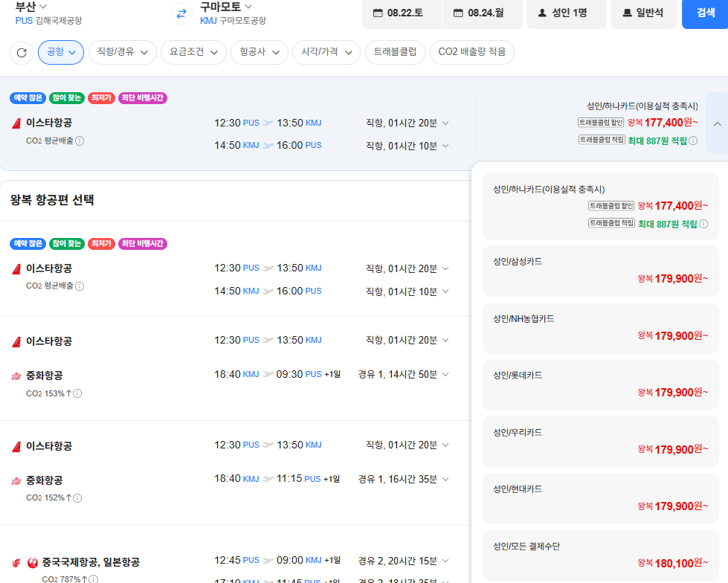Open the 공항 airport filter dropdown
Viewport: 728px width, 583px height.
pos(61,52)
